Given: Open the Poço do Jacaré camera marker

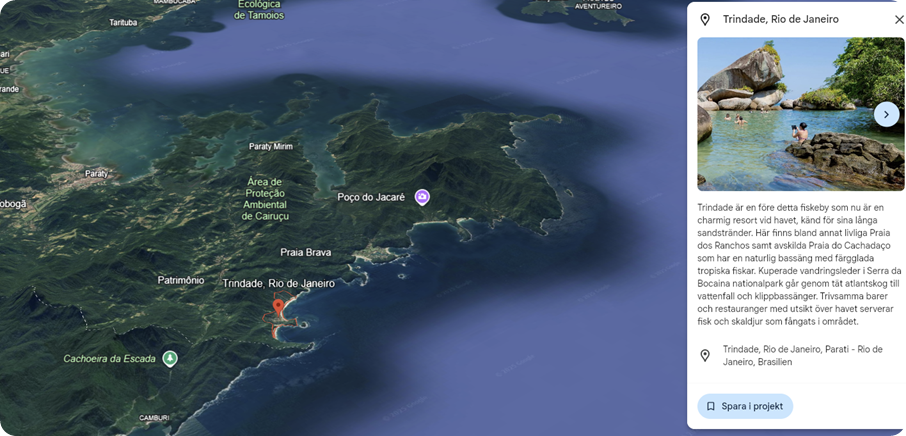Looking at the screenshot, I should click(x=422, y=197).
